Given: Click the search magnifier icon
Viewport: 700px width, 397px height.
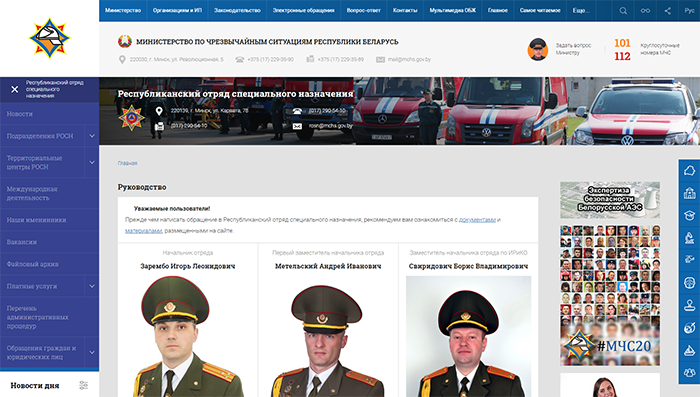Looking at the screenshot, I should [623, 11].
